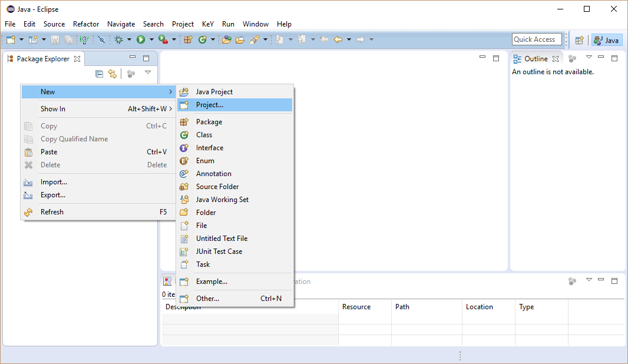Viewport: 628px width, 364px height.
Task: Open the Refactor menu
Action: coord(85,24)
